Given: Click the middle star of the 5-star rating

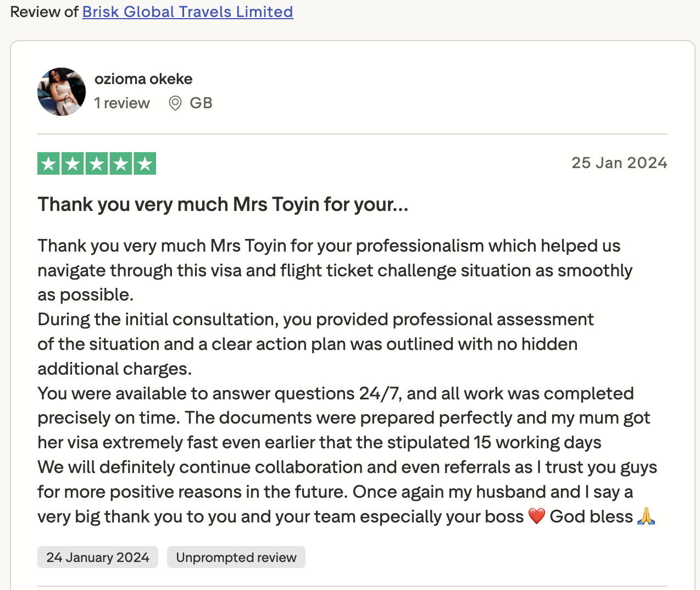Looking at the screenshot, I should point(96,163).
